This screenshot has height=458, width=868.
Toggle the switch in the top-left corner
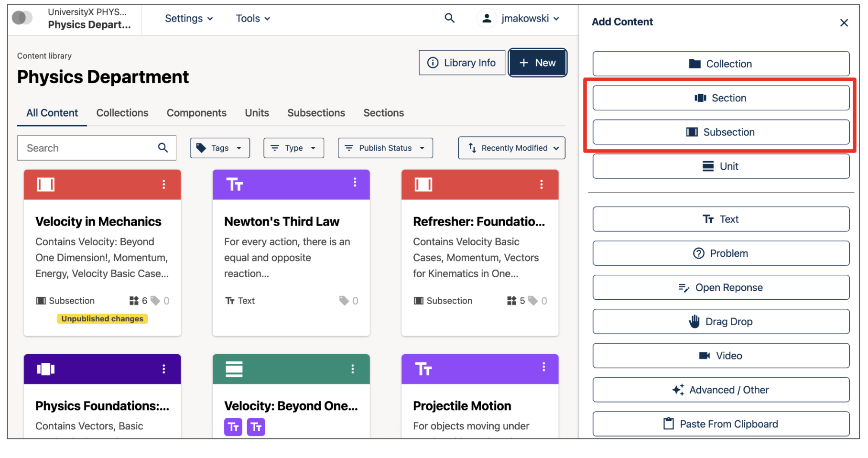coord(22,17)
